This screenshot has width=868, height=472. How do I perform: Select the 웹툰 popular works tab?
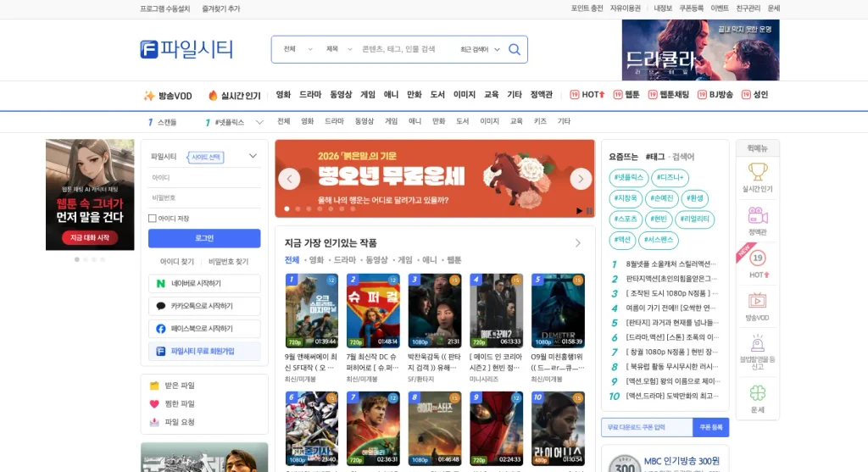click(x=454, y=259)
